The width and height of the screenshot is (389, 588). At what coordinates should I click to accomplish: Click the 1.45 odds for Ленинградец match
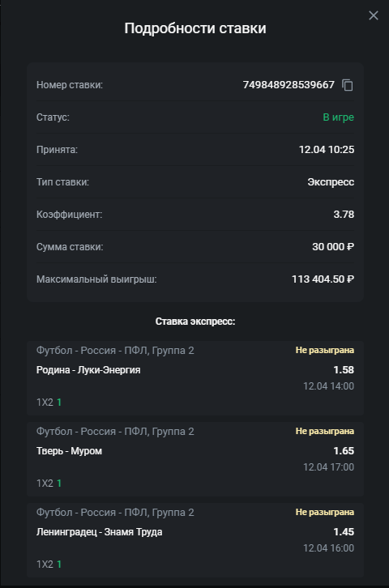point(344,532)
